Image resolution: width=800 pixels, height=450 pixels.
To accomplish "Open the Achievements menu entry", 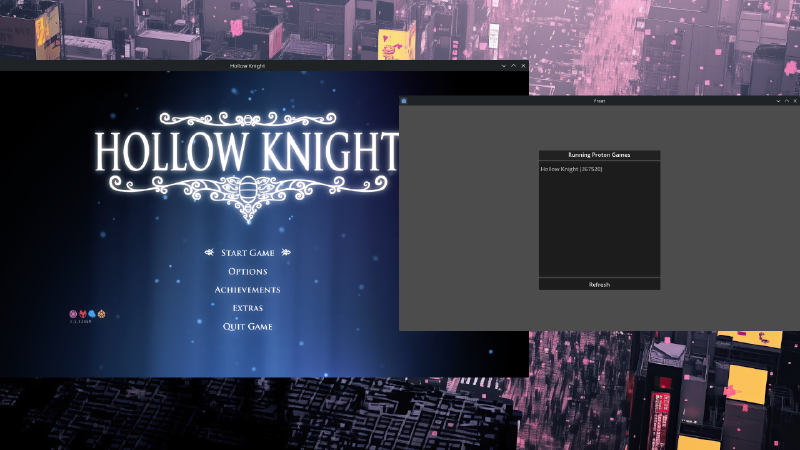I will coord(247,290).
